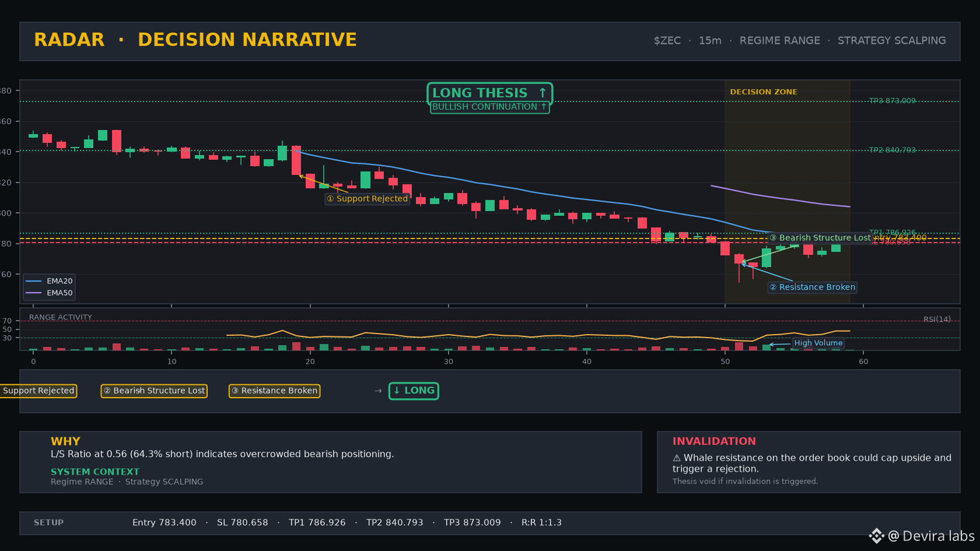Click the RSI(14) label

[x=937, y=319]
